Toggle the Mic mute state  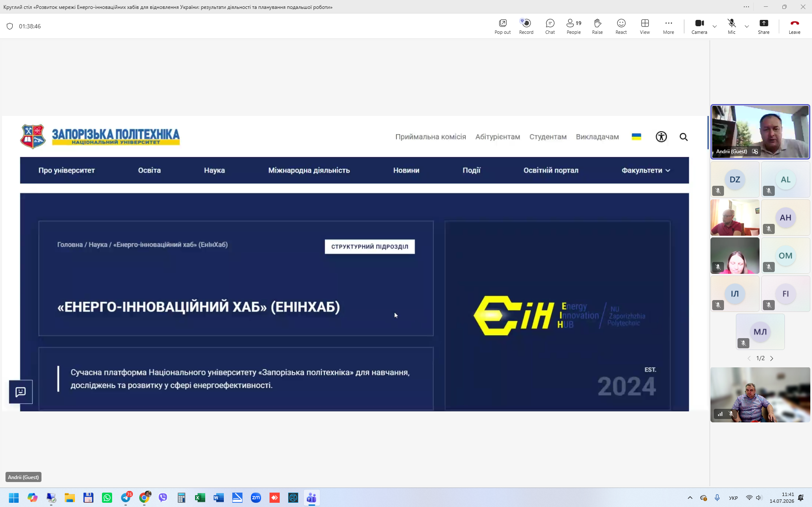pyautogui.click(x=731, y=26)
